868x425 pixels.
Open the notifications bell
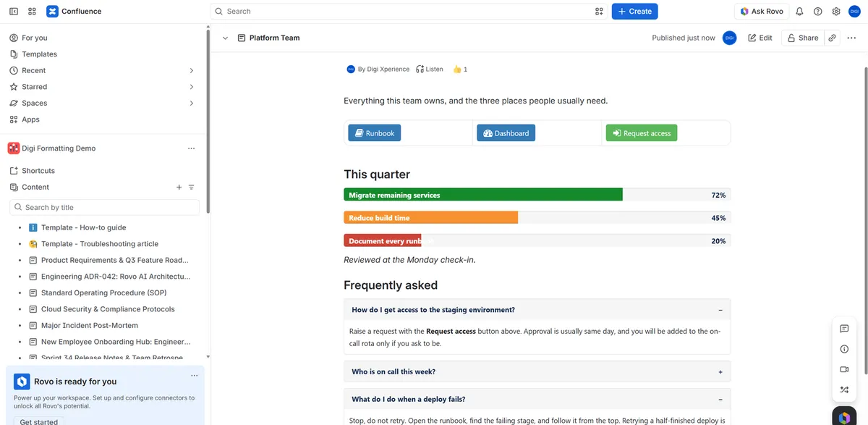tap(799, 12)
